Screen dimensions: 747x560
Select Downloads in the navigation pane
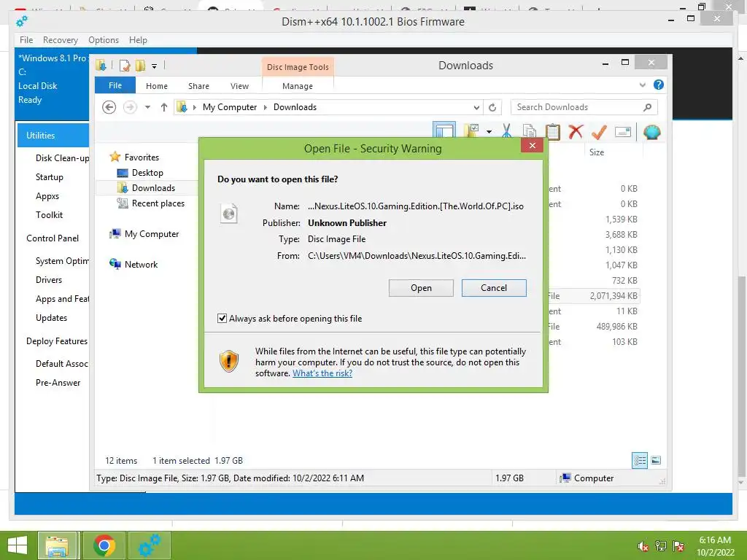tap(146, 188)
